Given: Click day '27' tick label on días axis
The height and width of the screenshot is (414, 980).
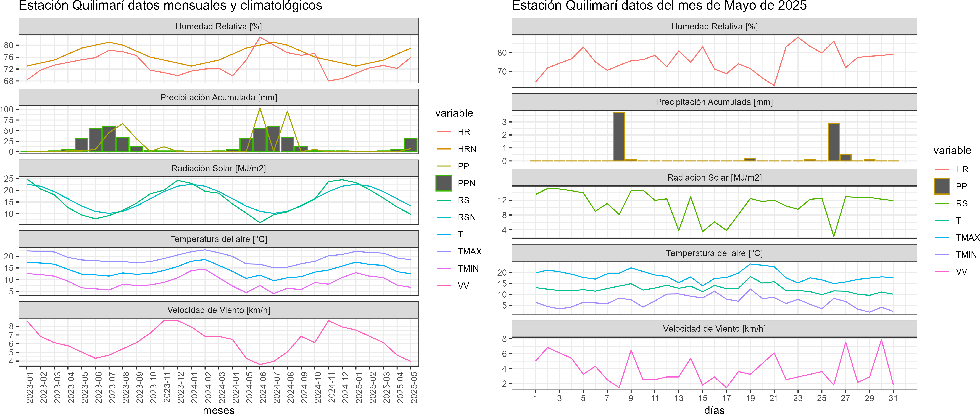Looking at the screenshot, I should (845, 398).
